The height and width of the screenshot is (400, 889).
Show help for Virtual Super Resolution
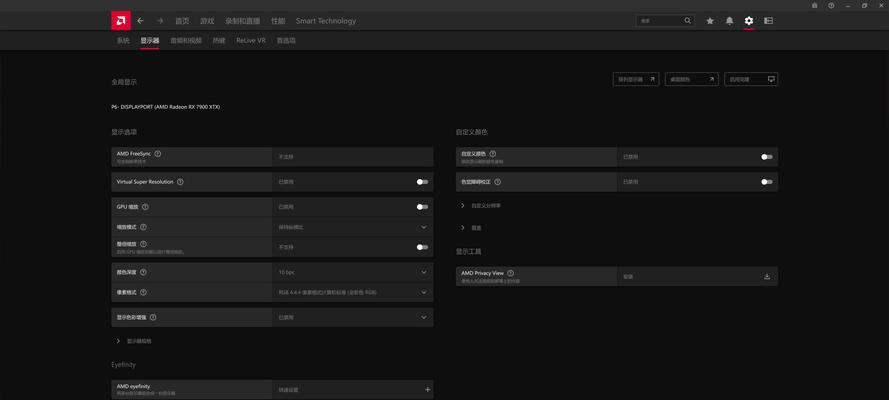[180, 182]
